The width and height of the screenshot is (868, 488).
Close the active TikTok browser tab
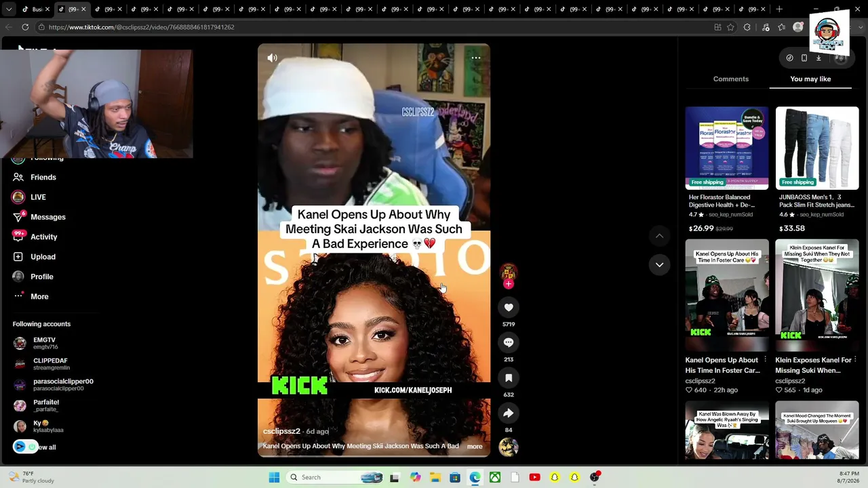pos(83,9)
